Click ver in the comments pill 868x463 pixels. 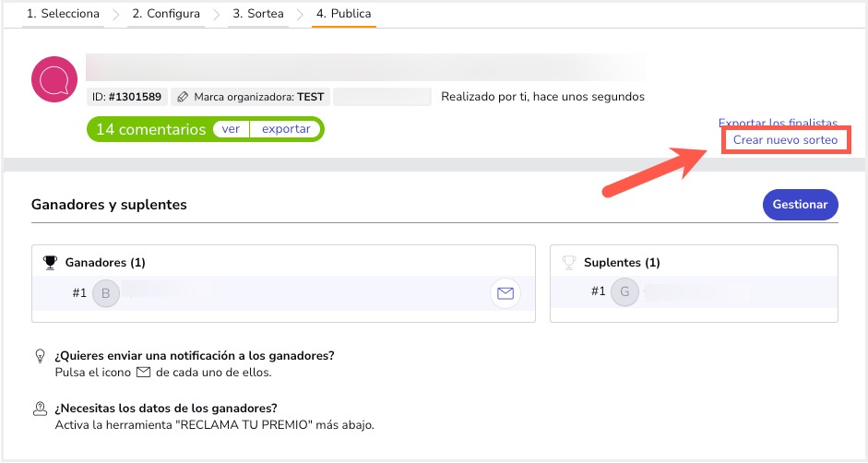click(x=231, y=129)
